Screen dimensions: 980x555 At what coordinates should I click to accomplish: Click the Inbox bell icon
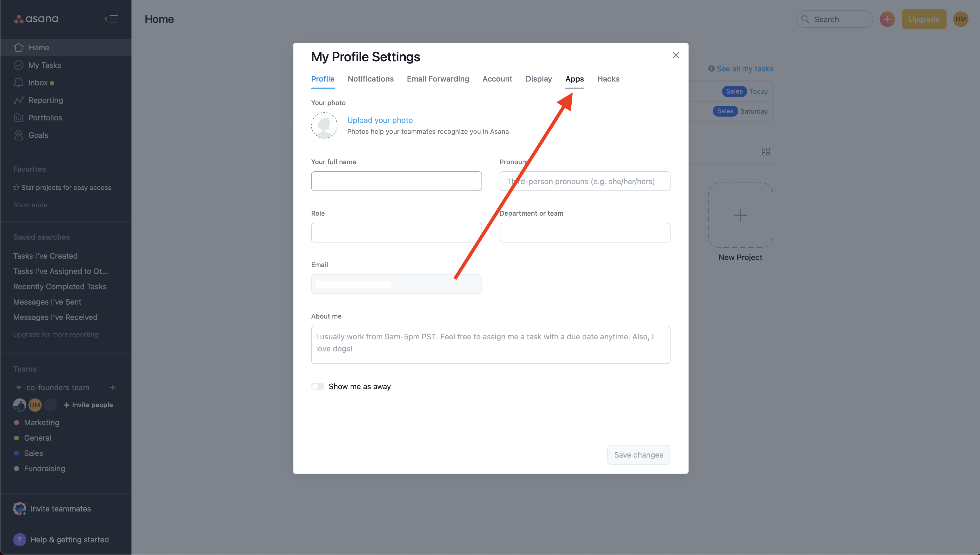click(18, 83)
